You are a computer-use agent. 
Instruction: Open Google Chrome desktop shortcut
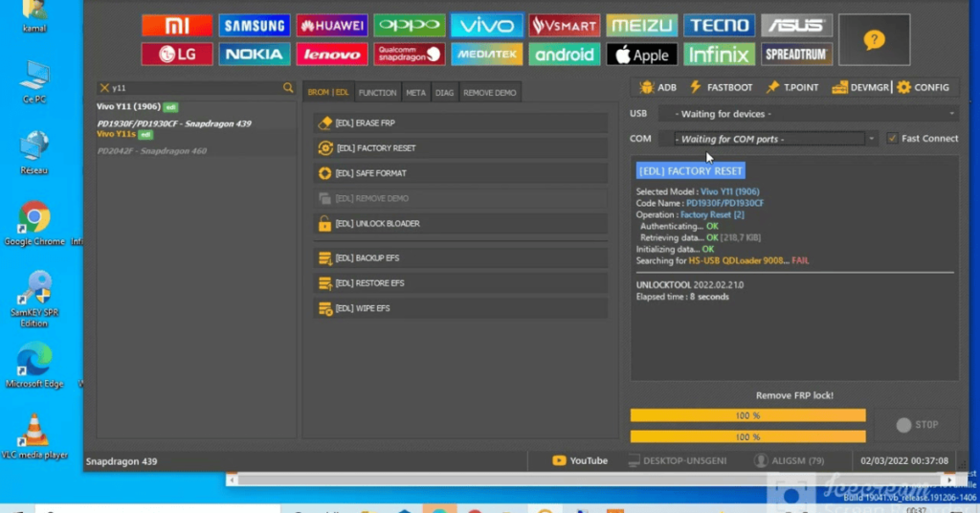point(33,224)
